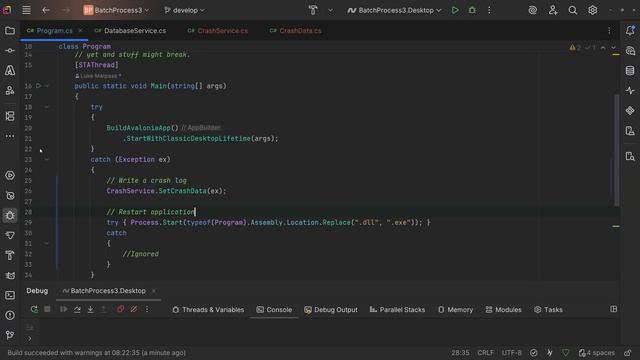Switch to Modules tab
This screenshot has height=360, width=640.
pos(504,310)
